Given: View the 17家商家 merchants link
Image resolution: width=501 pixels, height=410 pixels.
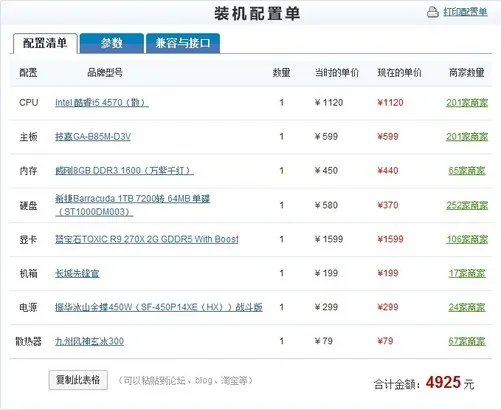Looking at the screenshot, I should click(467, 273).
